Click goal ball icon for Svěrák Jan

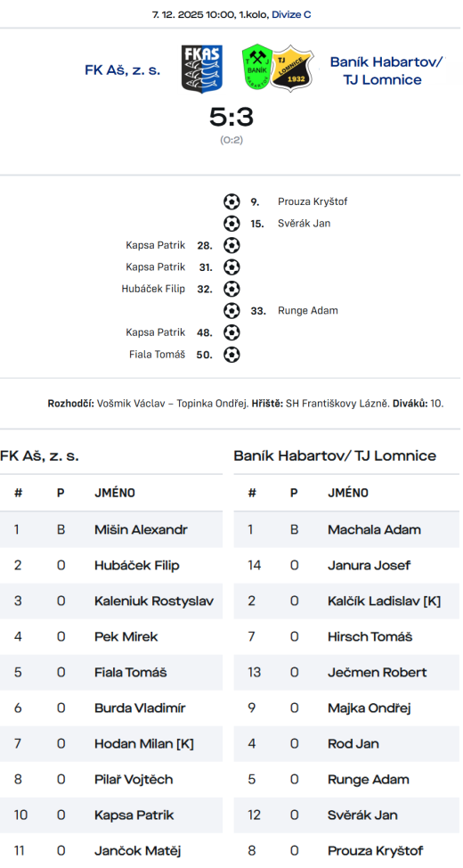[231, 224]
